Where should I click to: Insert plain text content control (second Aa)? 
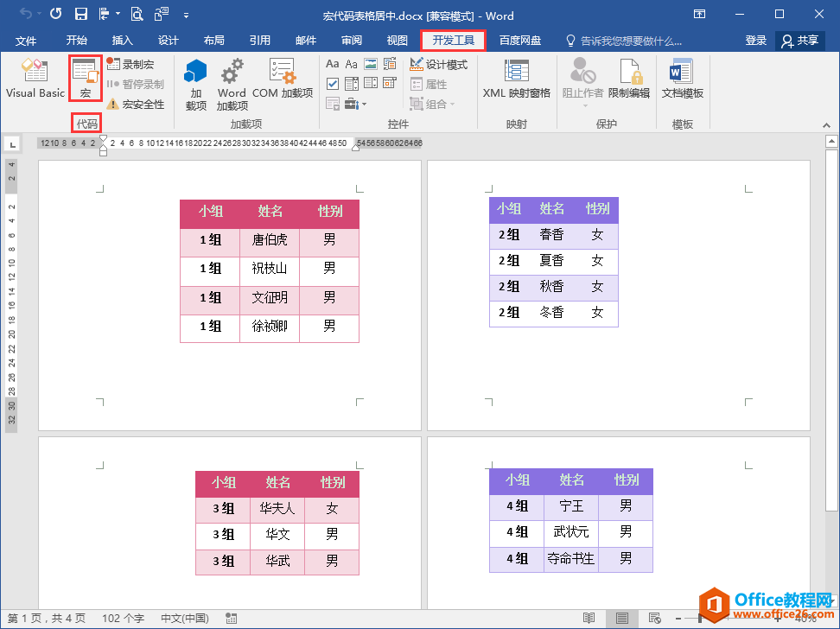tap(351, 64)
